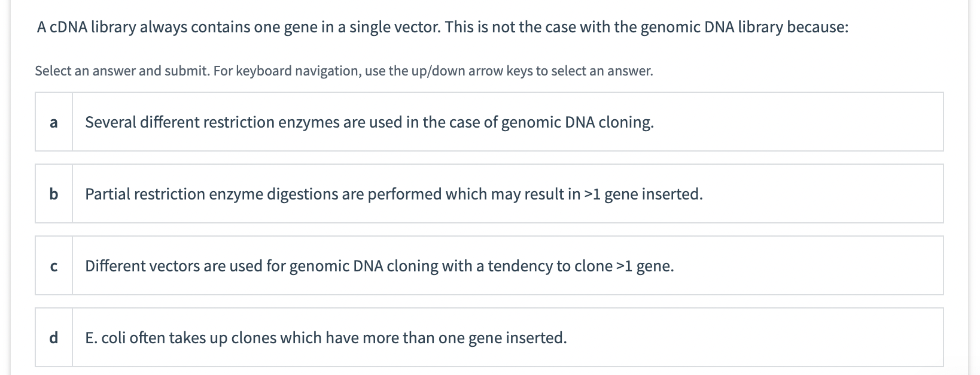This screenshot has height=375, width=980.
Task: Choose 'E. coli often takes up clones' answer text
Action: [x=325, y=338]
